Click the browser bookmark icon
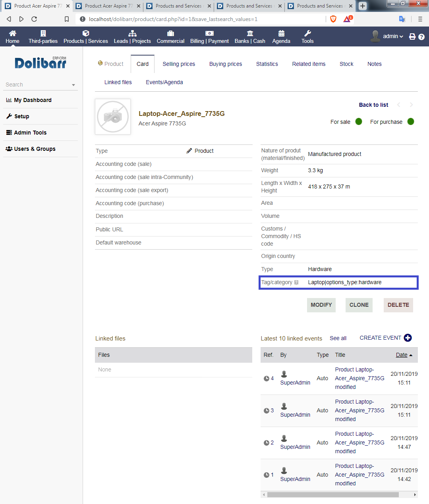The height and width of the screenshot is (504, 429). (x=67, y=19)
